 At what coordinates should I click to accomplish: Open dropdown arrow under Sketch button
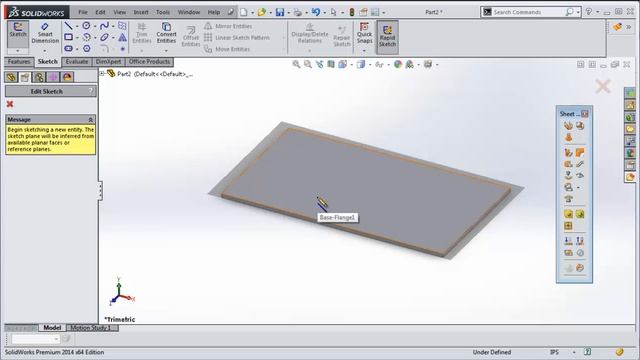click(18, 51)
